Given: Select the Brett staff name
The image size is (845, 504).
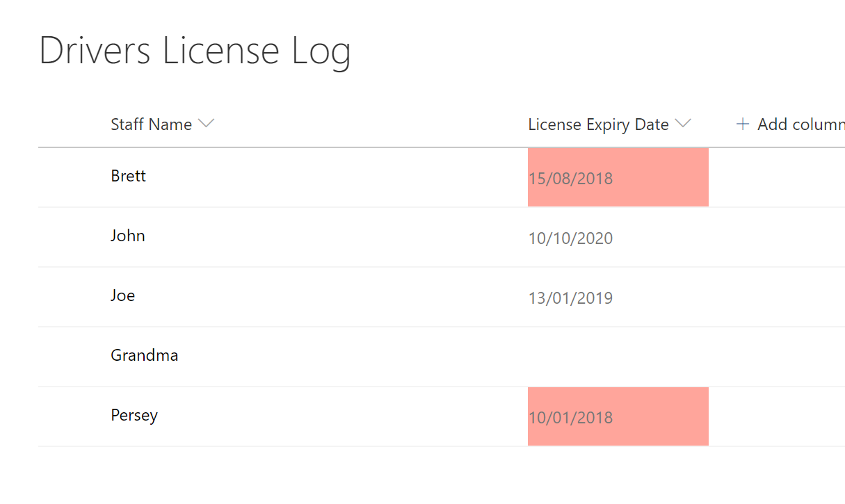Looking at the screenshot, I should click(128, 176).
